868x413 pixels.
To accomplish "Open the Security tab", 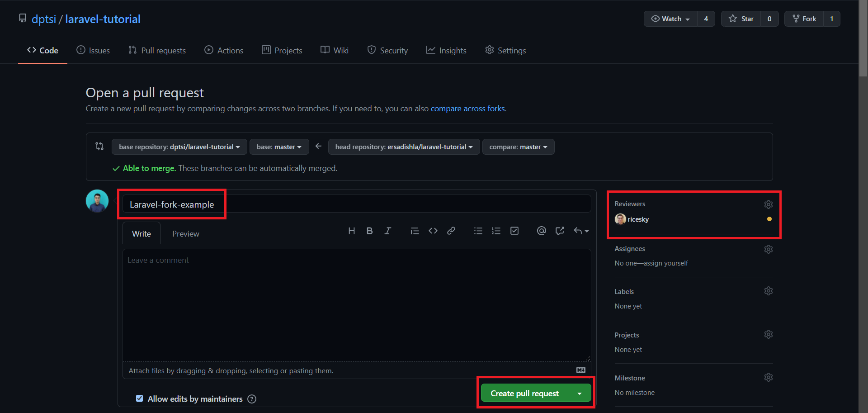I will 387,50.
